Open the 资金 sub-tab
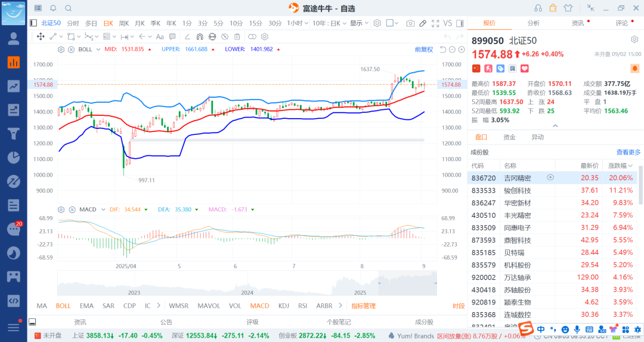 (x=509, y=137)
